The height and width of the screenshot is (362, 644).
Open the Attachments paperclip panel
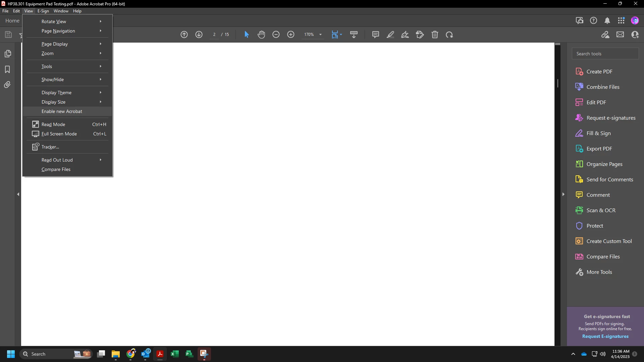click(x=7, y=85)
